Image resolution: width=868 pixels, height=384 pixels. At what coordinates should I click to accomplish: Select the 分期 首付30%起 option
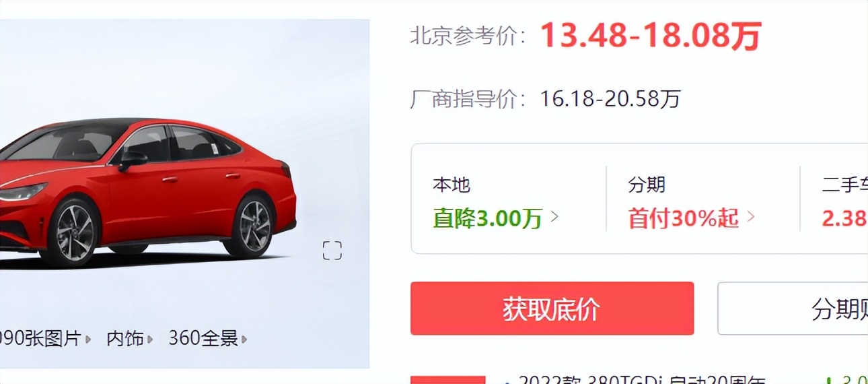[692, 202]
